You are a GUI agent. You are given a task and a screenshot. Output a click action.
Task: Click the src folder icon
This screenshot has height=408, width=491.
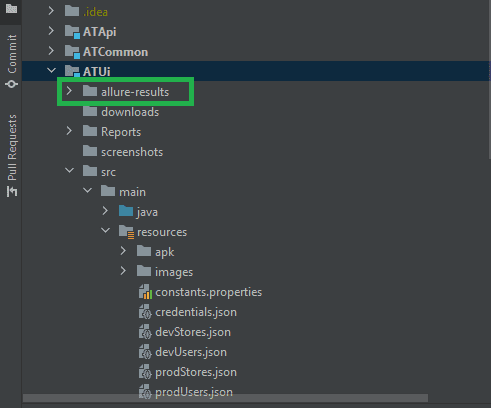pos(90,171)
